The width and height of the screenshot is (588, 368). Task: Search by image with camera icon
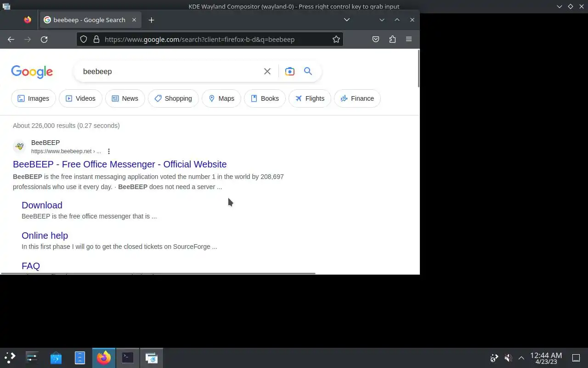click(290, 71)
